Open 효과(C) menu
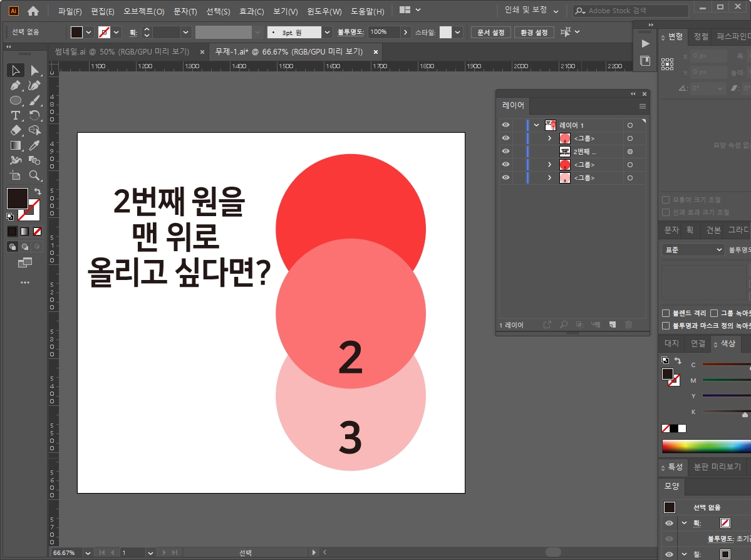Image resolution: width=751 pixels, height=560 pixels. [x=251, y=11]
